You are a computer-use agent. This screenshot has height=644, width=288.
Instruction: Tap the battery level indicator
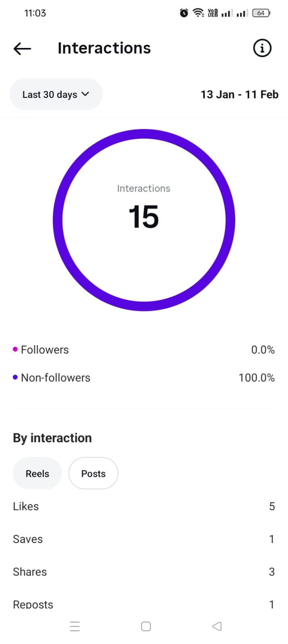pos(261,13)
